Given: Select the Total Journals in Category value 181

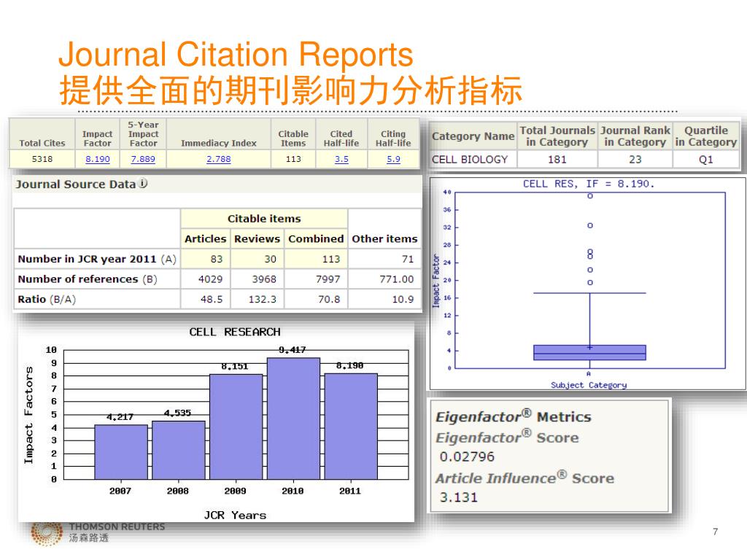Looking at the screenshot, I should [x=557, y=160].
